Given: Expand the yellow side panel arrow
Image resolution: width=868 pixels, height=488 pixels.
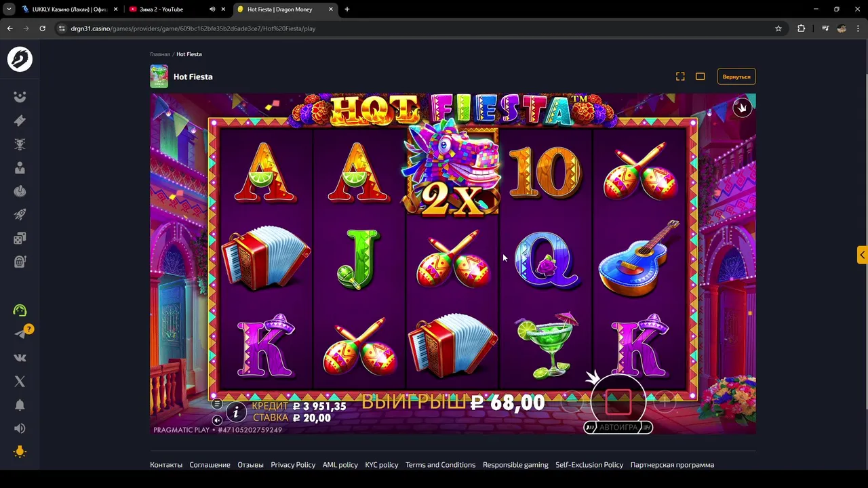Looking at the screenshot, I should [x=862, y=255].
